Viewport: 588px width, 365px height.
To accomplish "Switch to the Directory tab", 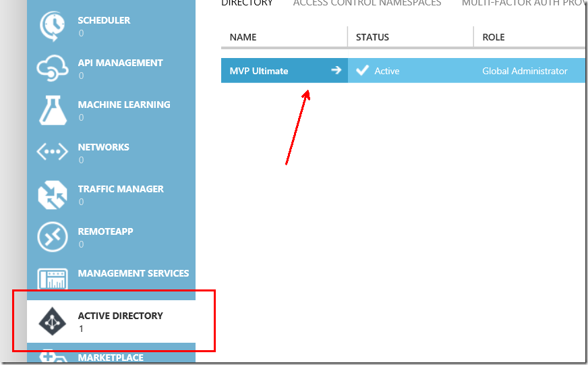I will point(247,3).
